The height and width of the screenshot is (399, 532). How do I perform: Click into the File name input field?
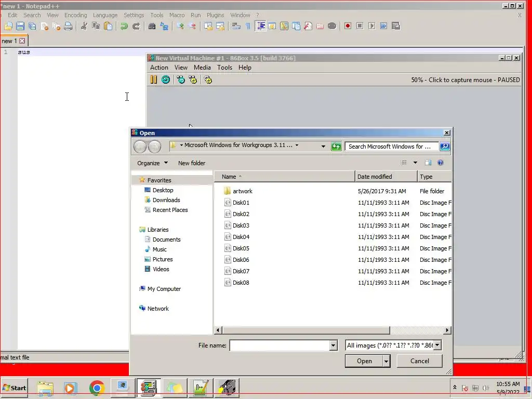tap(280, 345)
